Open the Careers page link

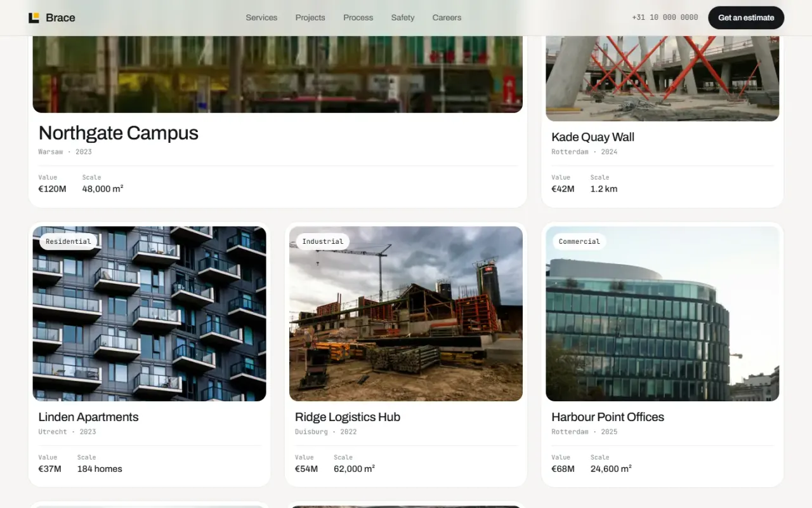tap(447, 18)
